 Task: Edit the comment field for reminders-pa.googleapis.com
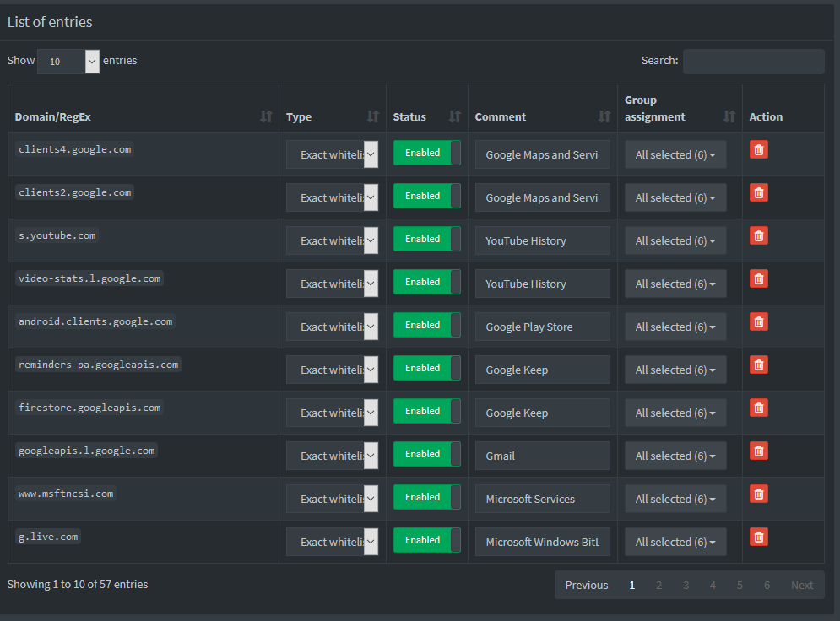click(542, 370)
